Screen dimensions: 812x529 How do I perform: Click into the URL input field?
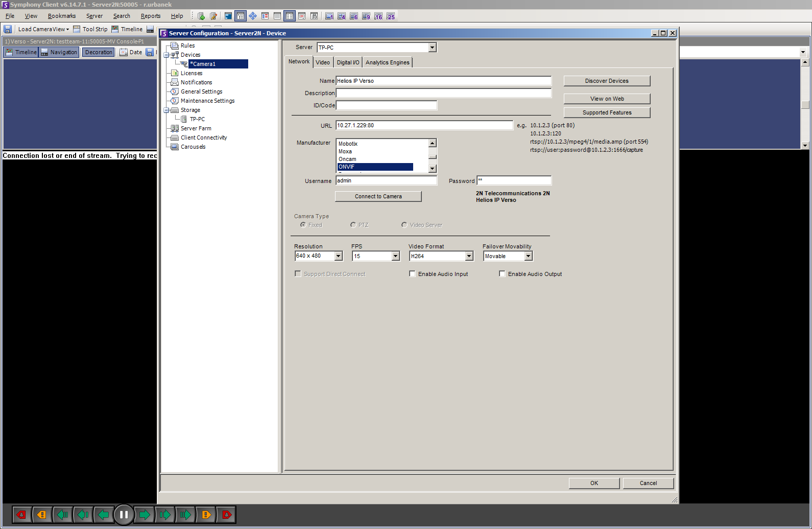(424, 125)
